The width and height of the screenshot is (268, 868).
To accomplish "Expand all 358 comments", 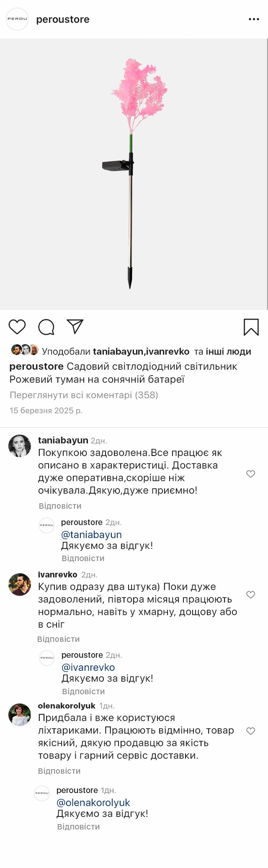I will tap(84, 395).
